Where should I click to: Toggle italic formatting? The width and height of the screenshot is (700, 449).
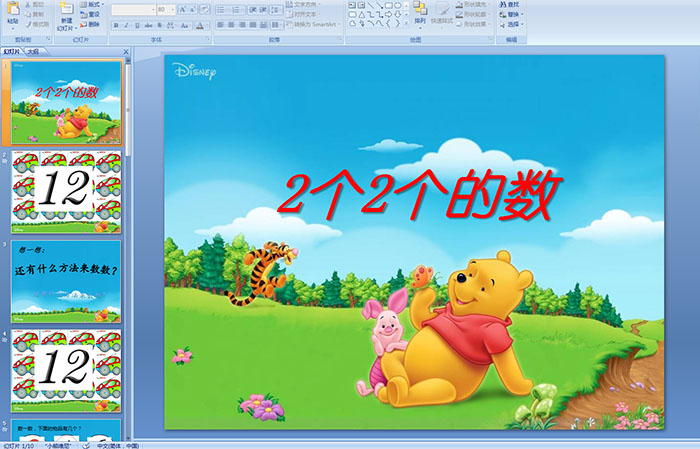pyautogui.click(x=125, y=24)
